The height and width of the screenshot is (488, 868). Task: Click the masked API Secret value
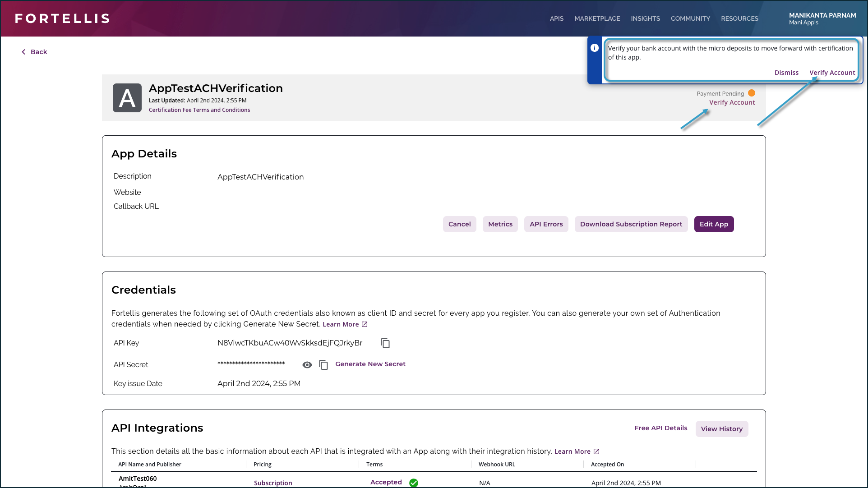click(x=251, y=364)
